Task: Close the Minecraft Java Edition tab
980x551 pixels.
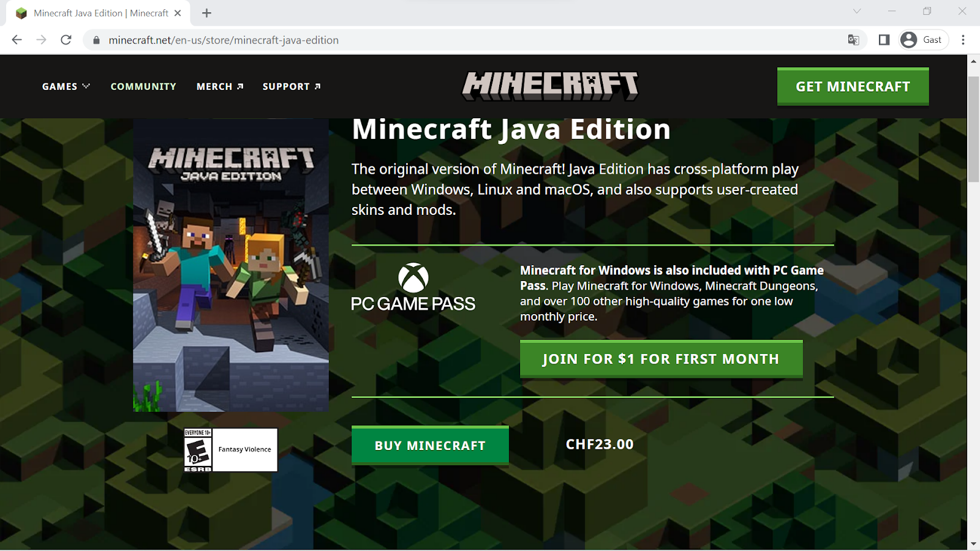Action: coord(178,13)
